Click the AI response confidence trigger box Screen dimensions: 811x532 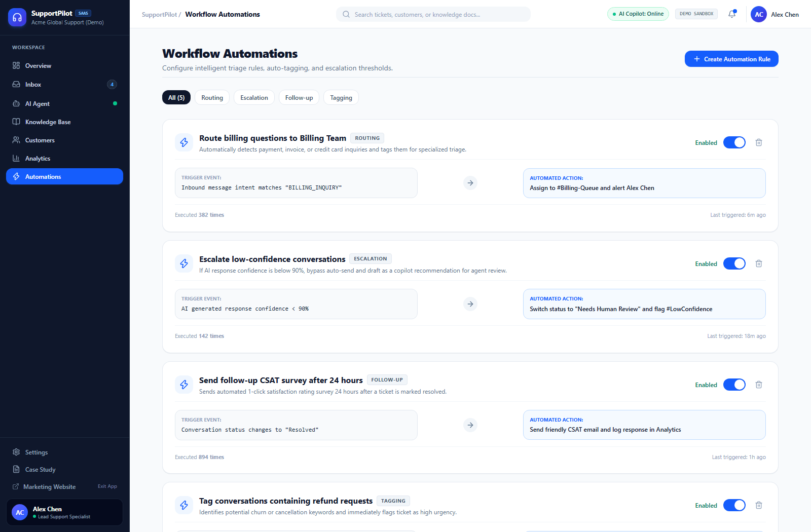tap(296, 304)
